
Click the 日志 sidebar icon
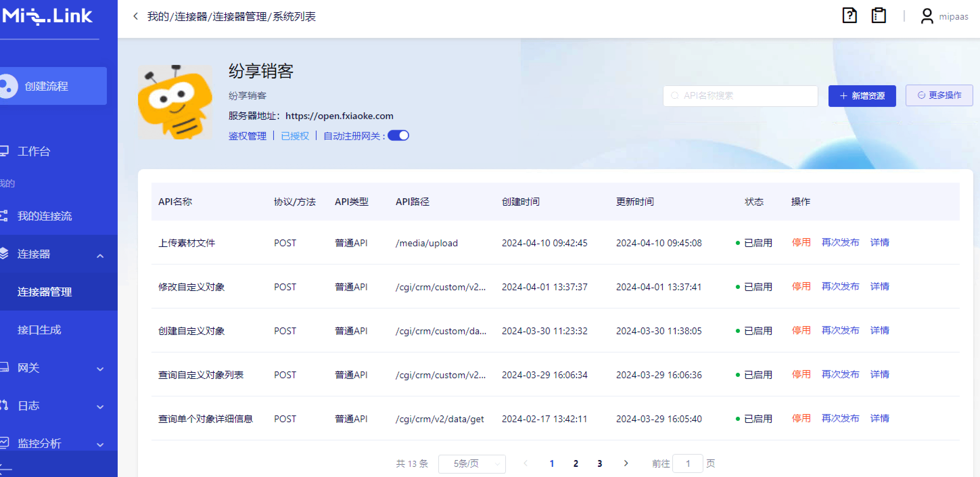[4, 405]
